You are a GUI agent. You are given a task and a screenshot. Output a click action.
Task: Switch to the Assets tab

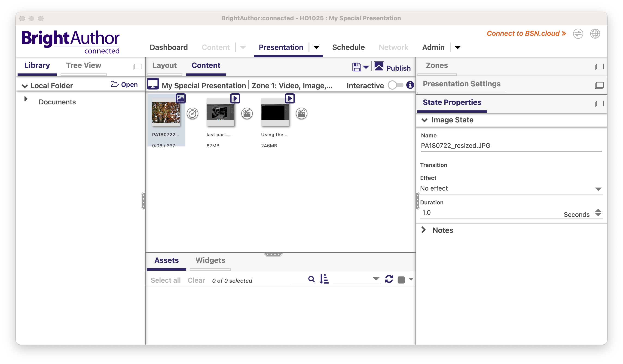point(166,261)
